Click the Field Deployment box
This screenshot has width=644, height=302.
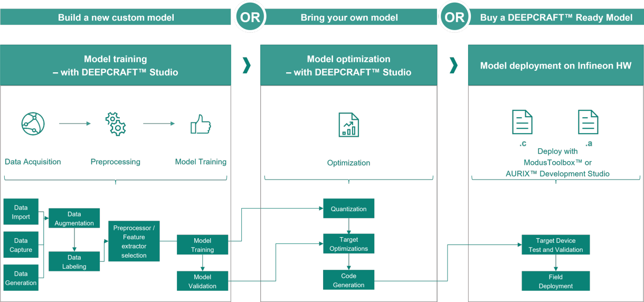tap(556, 281)
